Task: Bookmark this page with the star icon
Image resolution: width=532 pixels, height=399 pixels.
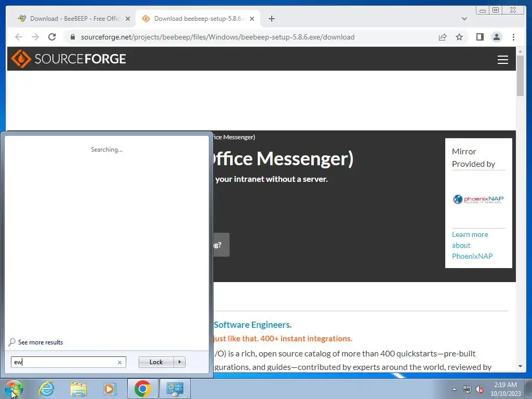Action: tap(459, 37)
